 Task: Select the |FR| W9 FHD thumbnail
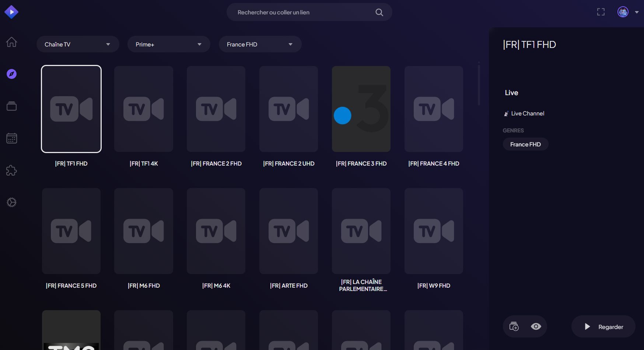tap(434, 231)
